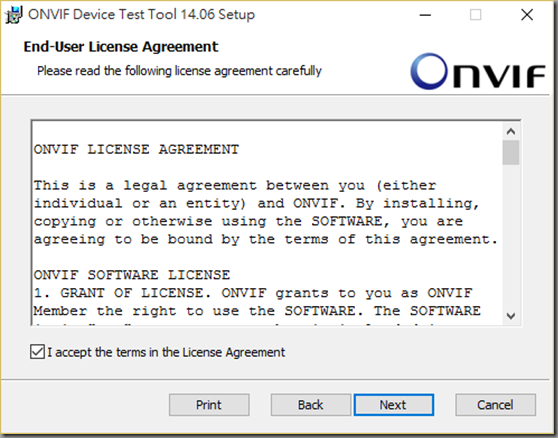This screenshot has height=438, width=558.
Task: Click 'Please read the following license agreement carefully'
Action: coord(179,71)
